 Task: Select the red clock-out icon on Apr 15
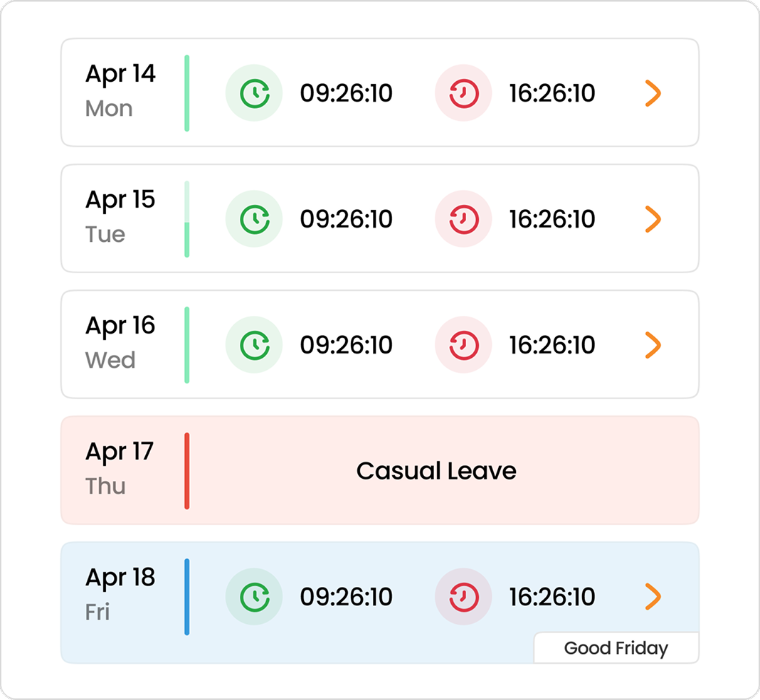click(463, 219)
